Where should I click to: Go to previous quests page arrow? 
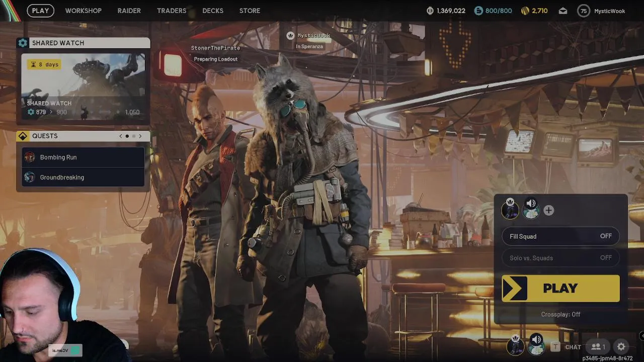point(121,136)
